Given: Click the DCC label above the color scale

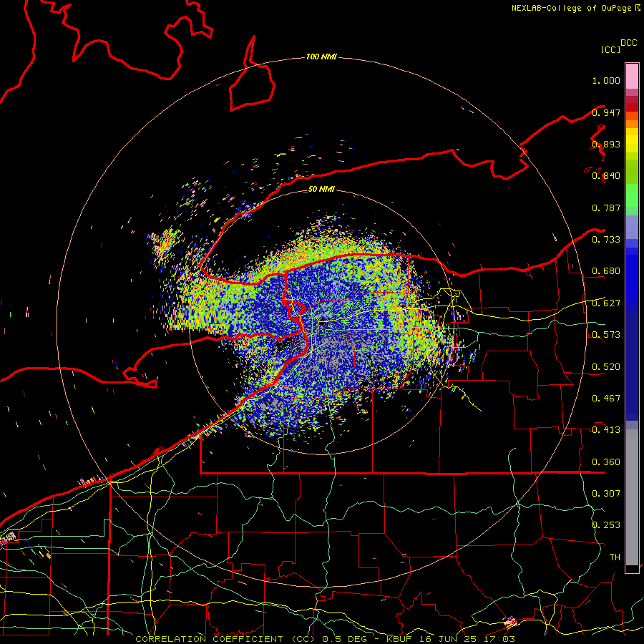Looking at the screenshot, I should (x=628, y=43).
